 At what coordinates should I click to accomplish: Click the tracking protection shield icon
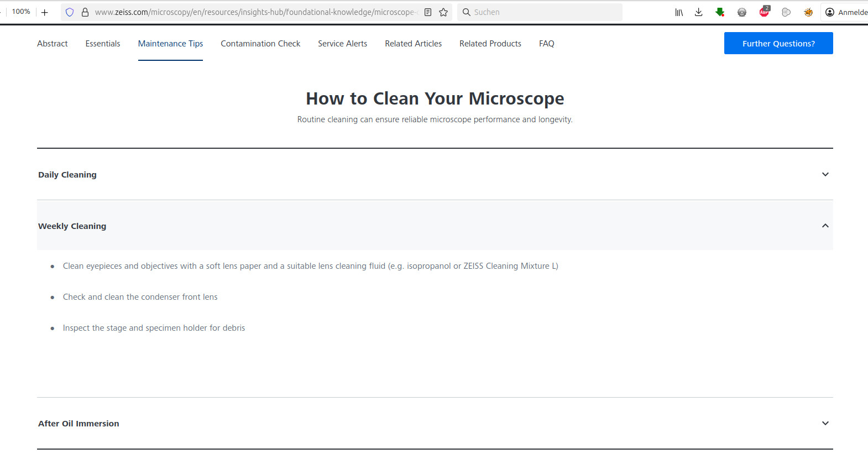pyautogui.click(x=70, y=12)
